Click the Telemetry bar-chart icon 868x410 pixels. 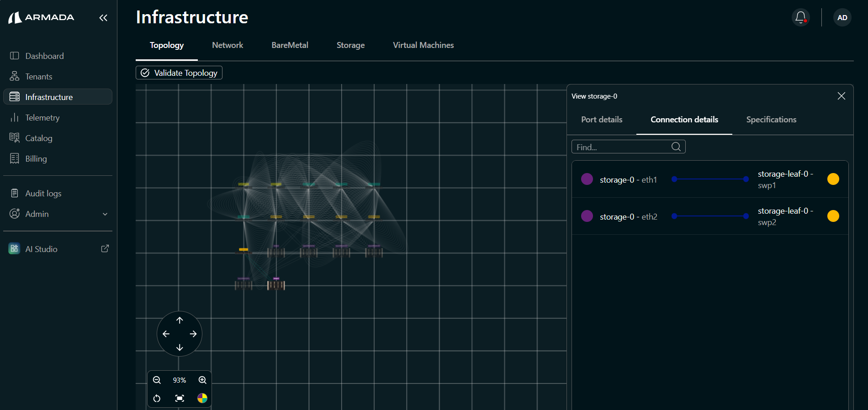pyautogui.click(x=15, y=117)
